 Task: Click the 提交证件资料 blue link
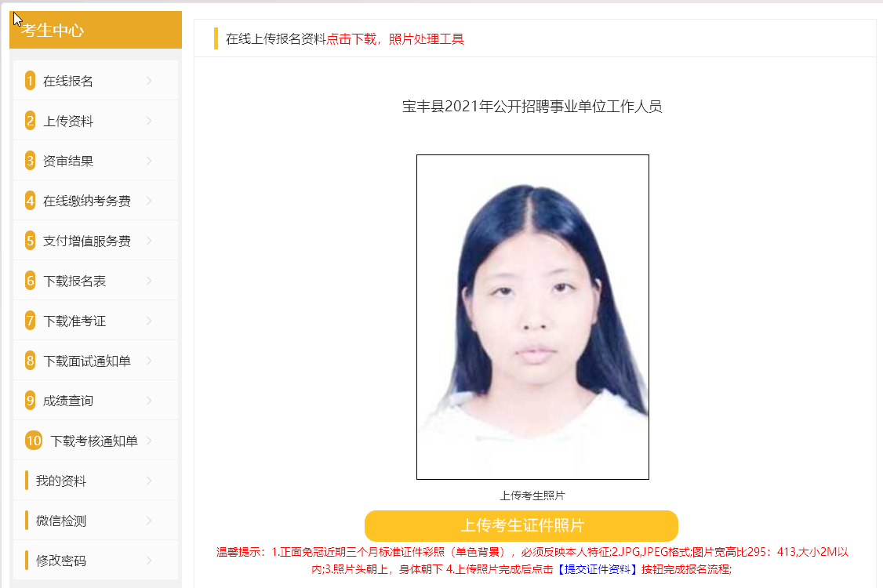click(x=598, y=569)
